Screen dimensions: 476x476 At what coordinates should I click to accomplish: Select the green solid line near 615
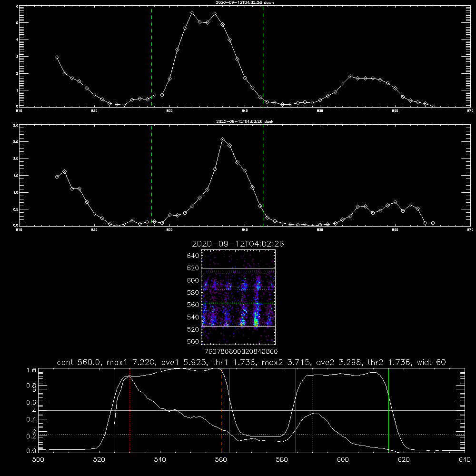point(388,410)
